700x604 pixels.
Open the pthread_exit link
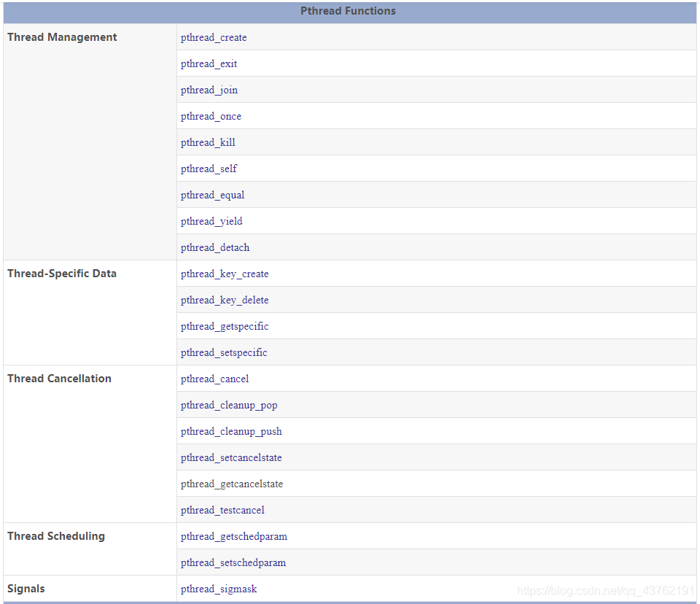click(209, 64)
